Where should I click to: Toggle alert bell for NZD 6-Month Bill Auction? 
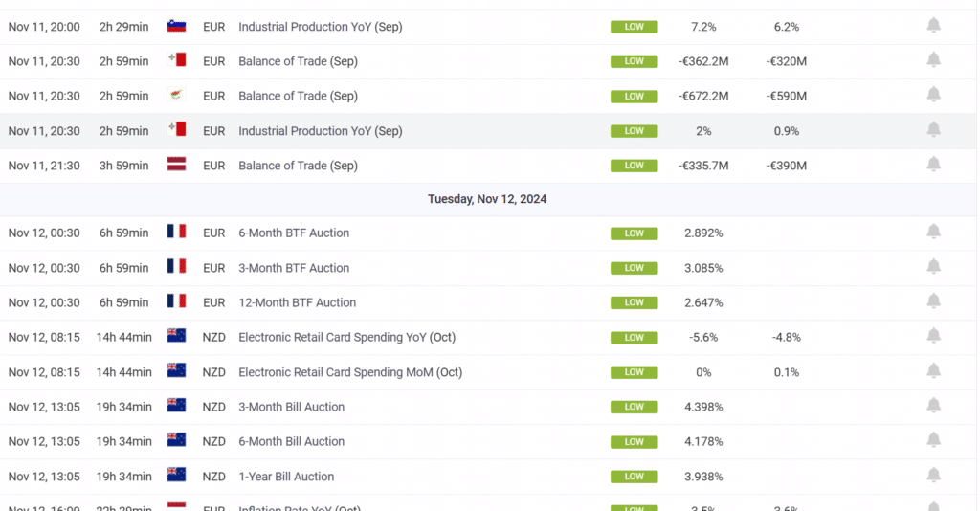(933, 440)
